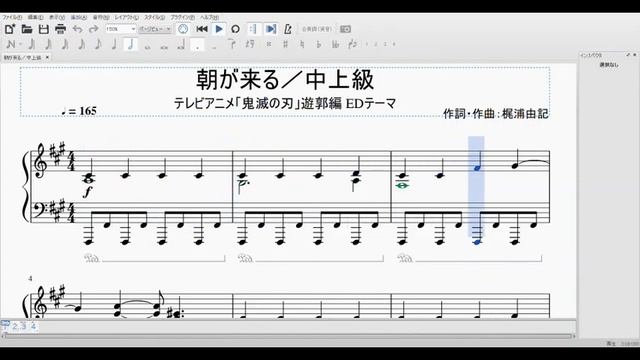Open the page view mode dropdown
The image size is (640, 360).
(155, 29)
